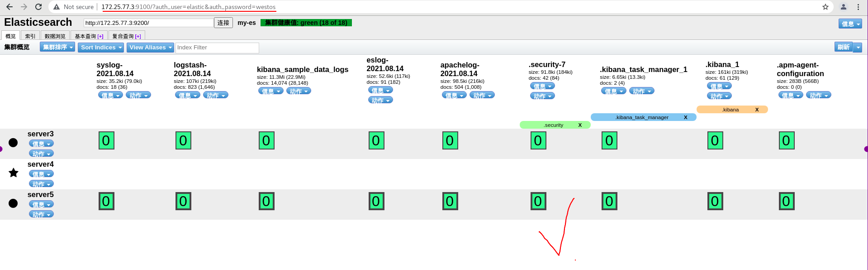Click the .security alias bar

pyautogui.click(x=555, y=125)
